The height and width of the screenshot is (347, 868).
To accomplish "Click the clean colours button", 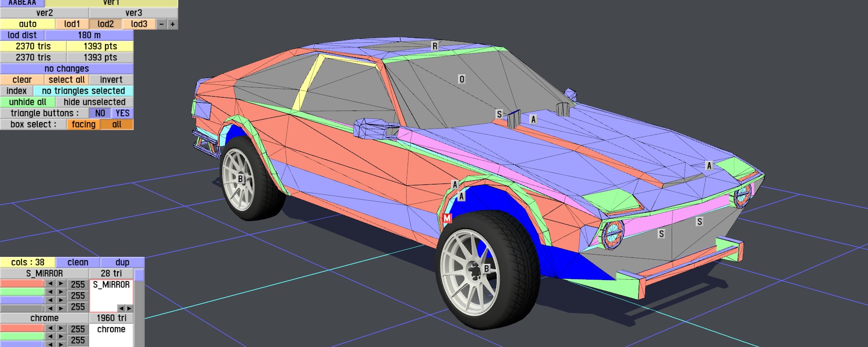I will point(78,262).
